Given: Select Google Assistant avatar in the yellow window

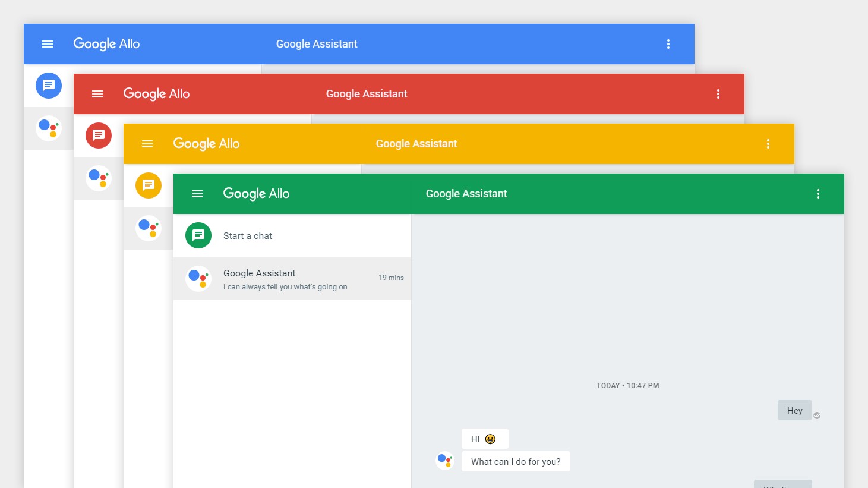Looking at the screenshot, I should (x=149, y=228).
